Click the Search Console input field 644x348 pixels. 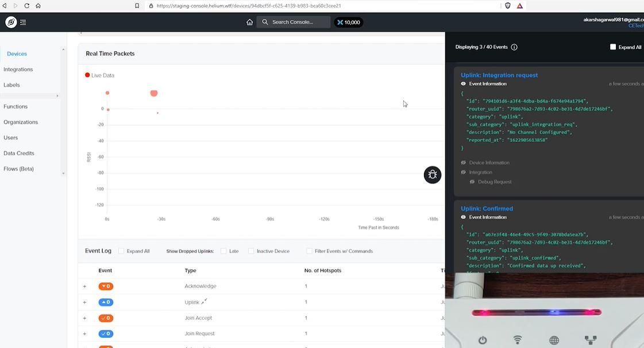pyautogui.click(x=294, y=22)
